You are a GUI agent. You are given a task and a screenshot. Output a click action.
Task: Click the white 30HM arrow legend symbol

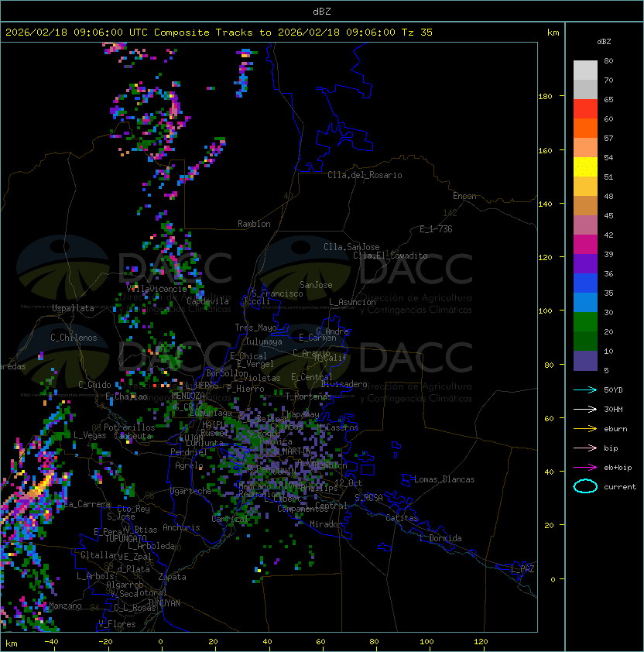pos(585,410)
